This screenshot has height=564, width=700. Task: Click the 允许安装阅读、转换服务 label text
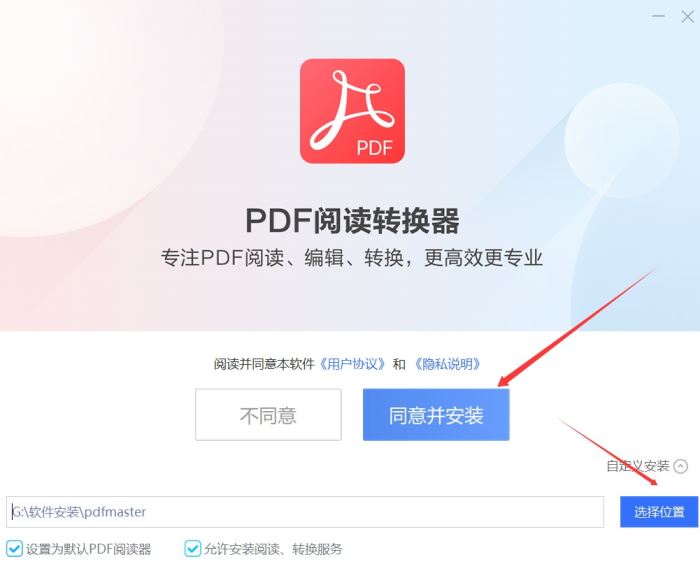[x=273, y=549]
